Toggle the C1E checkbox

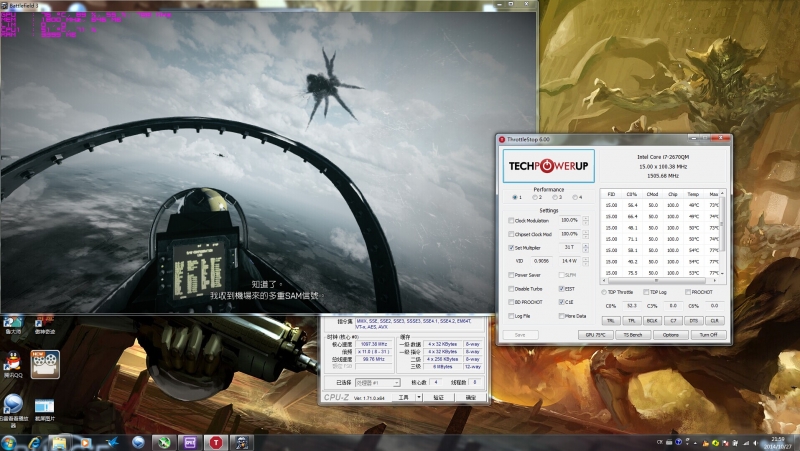click(561, 302)
